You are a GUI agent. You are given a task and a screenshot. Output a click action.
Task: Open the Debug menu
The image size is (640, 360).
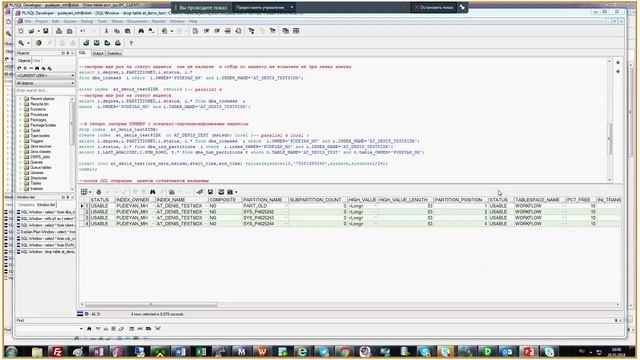tap(87, 21)
